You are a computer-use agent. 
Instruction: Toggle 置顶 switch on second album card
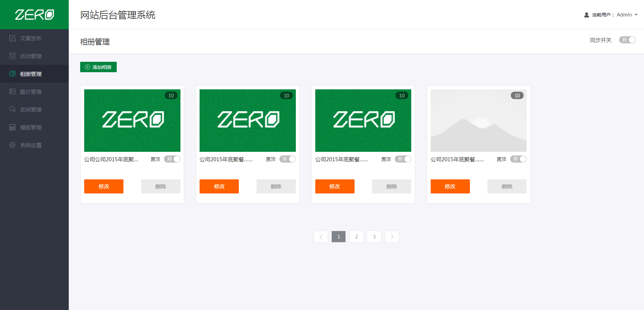[288, 159]
